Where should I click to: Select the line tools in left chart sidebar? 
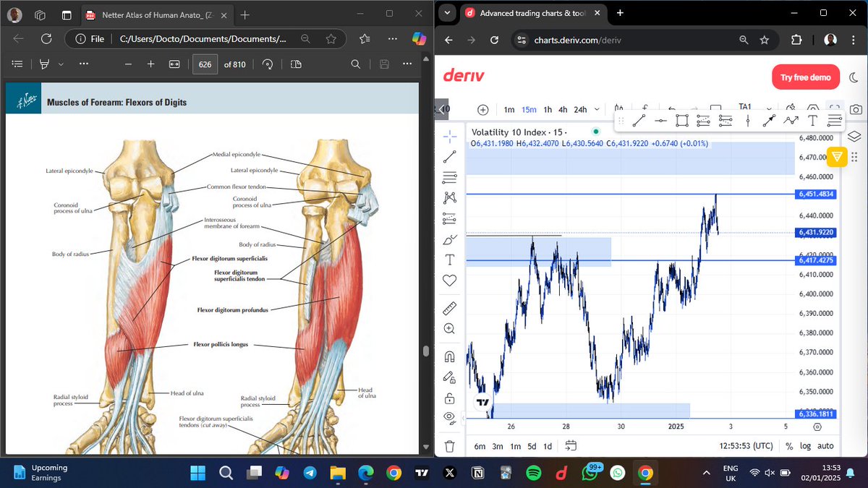click(449, 156)
